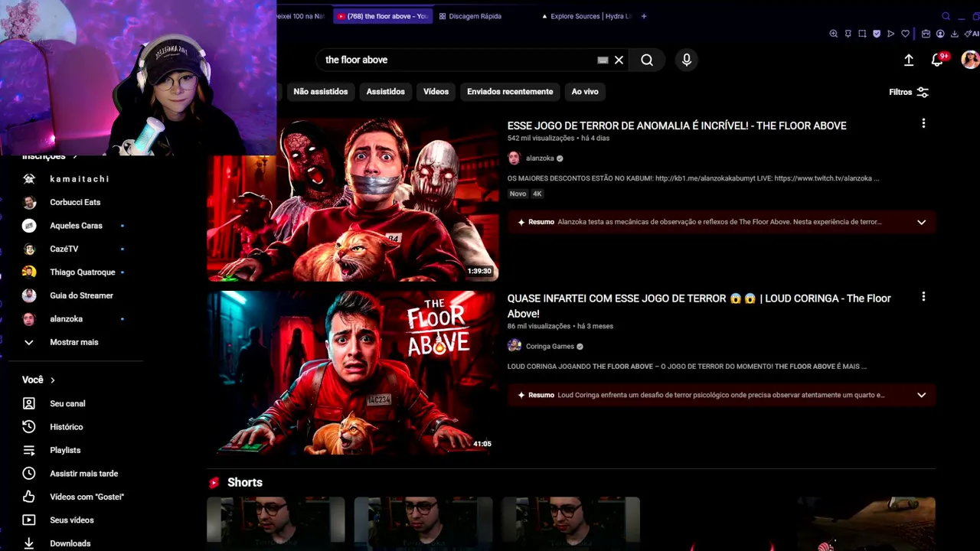Select the Não assistidos filter chip

point(321,92)
